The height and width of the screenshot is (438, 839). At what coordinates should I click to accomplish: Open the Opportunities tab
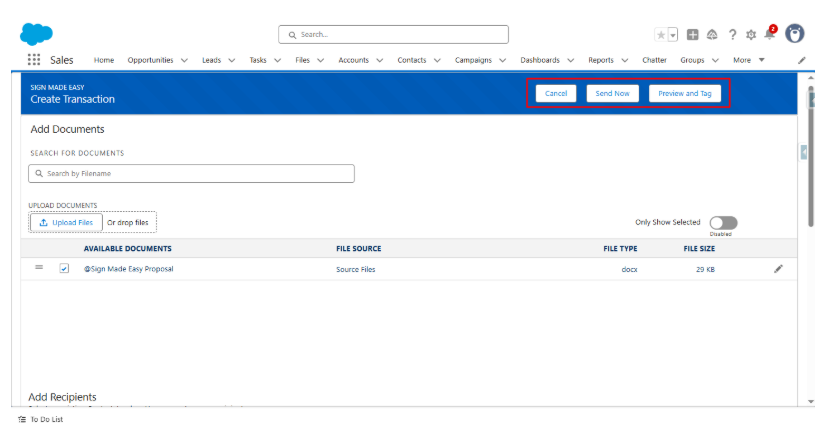point(150,60)
